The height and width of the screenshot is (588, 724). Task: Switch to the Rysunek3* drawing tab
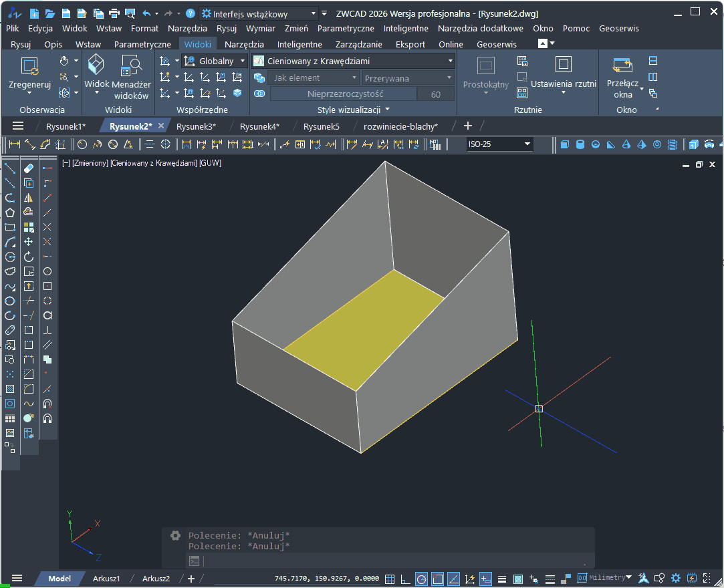(197, 126)
